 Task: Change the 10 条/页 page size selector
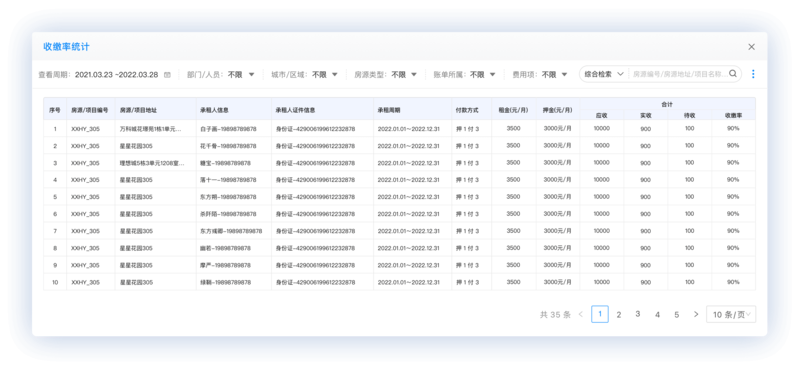(x=731, y=315)
